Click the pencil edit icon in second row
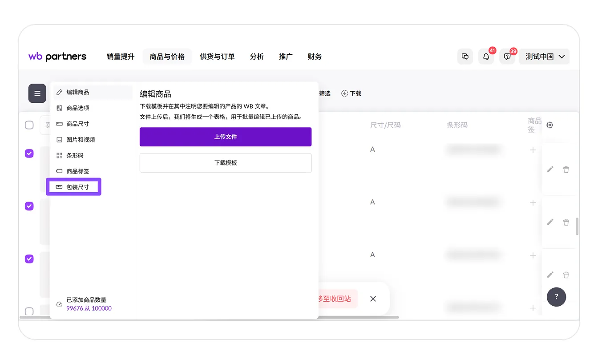Screen dimensions: 598x364 point(550,222)
